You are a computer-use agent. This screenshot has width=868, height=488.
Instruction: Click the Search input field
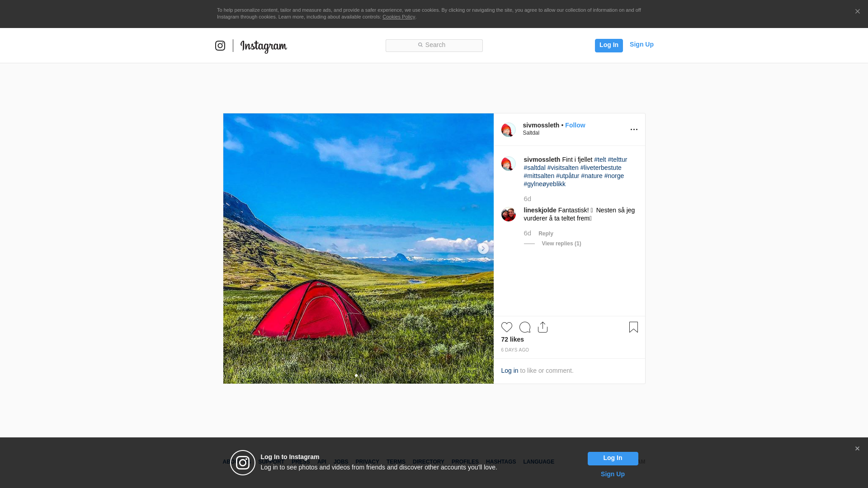point(434,45)
